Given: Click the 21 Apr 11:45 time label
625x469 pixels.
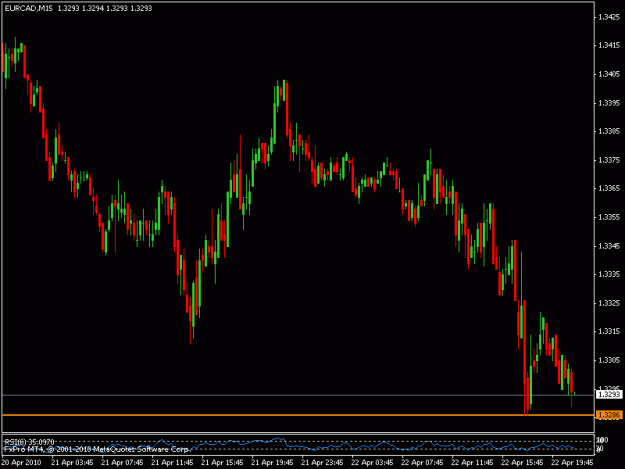Looking at the screenshot, I should click(x=172, y=462).
